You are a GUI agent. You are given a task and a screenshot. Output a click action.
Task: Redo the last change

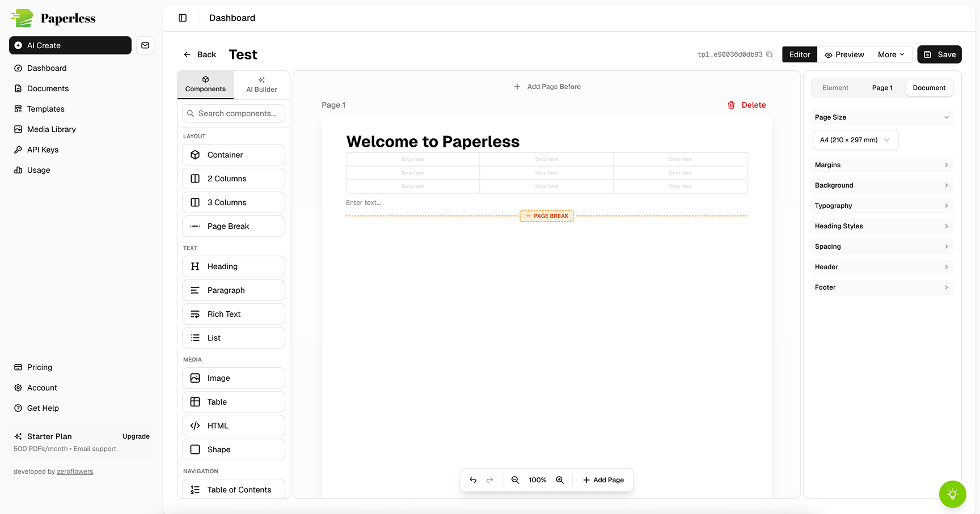point(489,479)
